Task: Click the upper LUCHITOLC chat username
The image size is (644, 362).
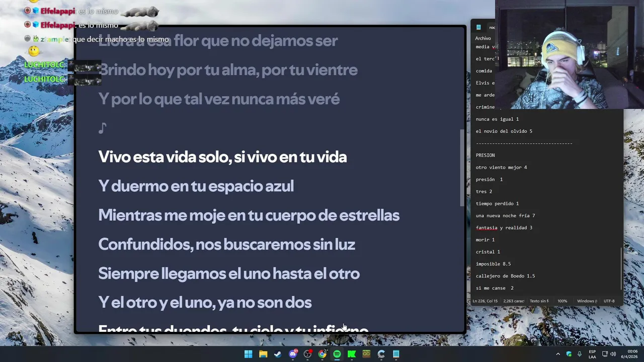Action: [44, 65]
